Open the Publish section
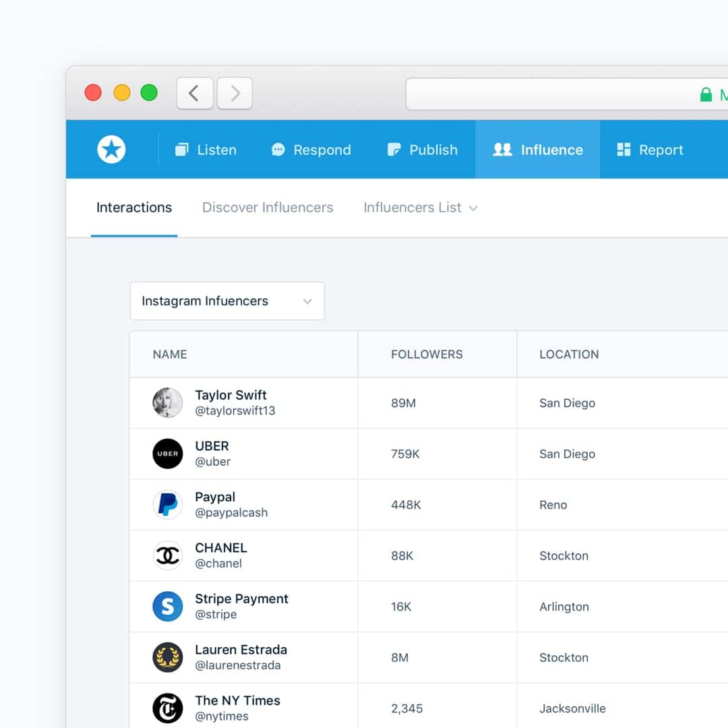728x728 pixels. (x=423, y=150)
